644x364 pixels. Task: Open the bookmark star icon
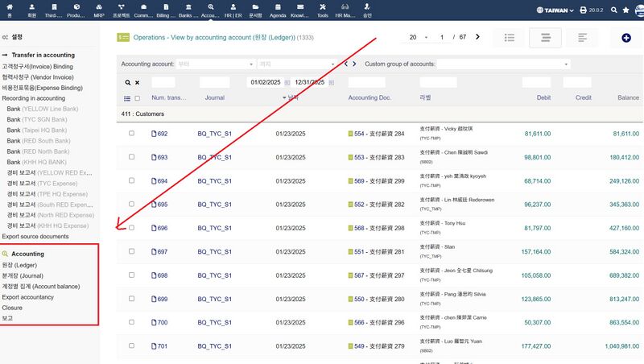click(625, 10)
